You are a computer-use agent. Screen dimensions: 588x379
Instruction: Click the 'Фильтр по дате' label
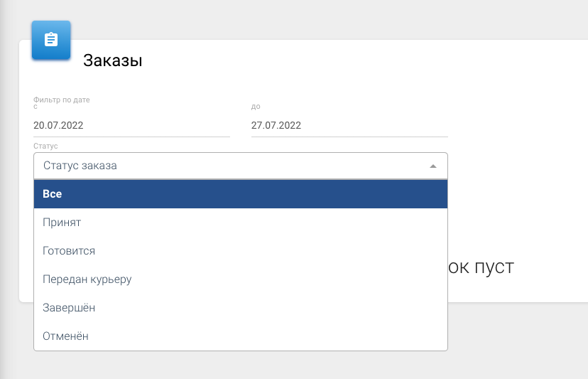tap(62, 100)
